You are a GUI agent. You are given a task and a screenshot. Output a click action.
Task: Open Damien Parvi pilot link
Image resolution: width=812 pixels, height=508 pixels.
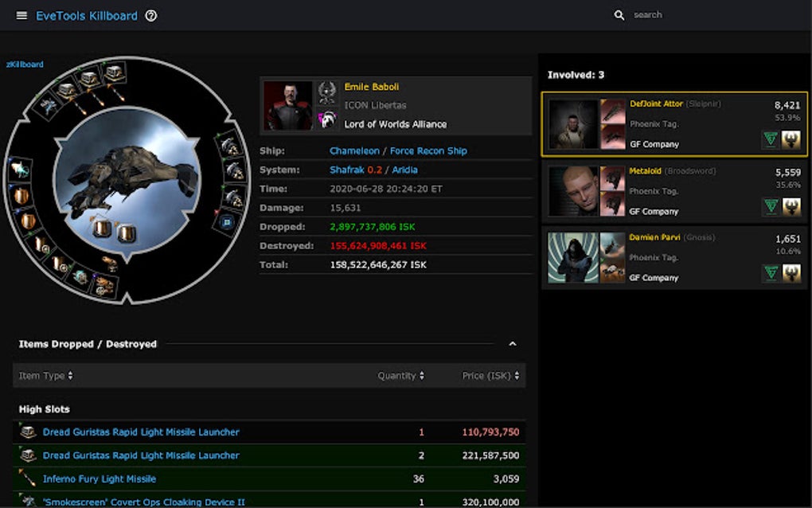654,237
